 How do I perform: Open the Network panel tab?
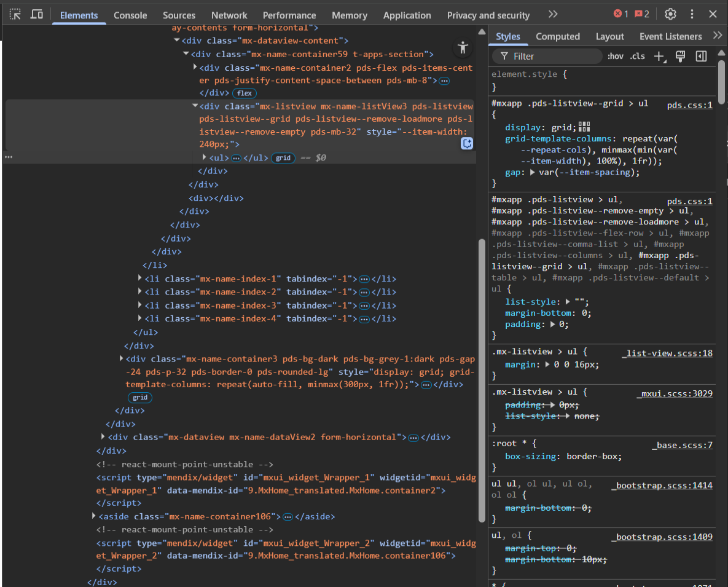coord(229,15)
